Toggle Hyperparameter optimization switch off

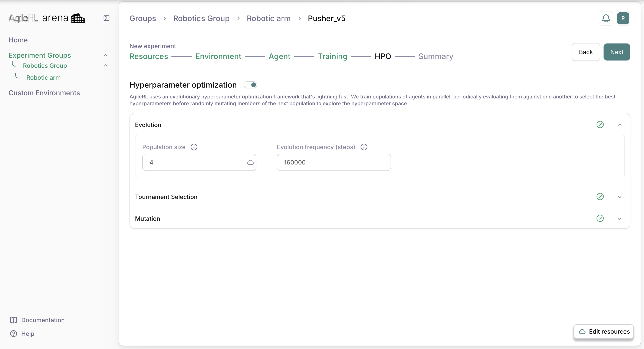[250, 85]
